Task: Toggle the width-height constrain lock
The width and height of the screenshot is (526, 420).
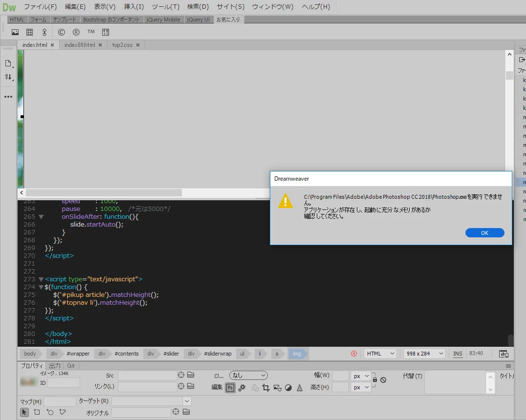Action: pos(375,379)
